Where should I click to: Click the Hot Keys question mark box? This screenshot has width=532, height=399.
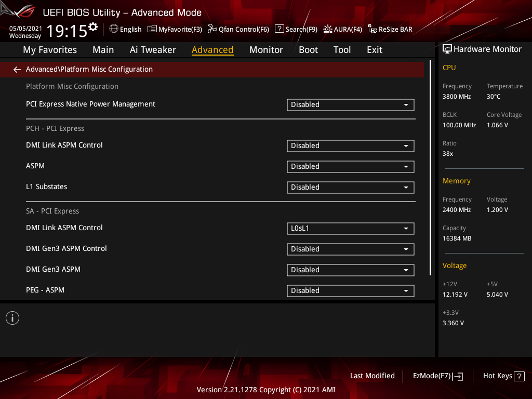coord(519,376)
